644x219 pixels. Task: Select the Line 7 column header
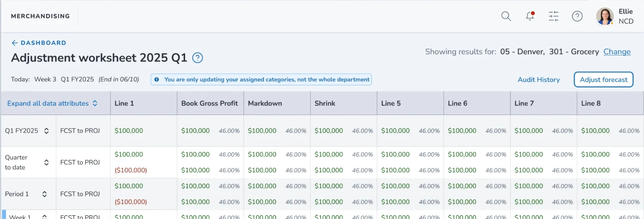tap(543, 103)
